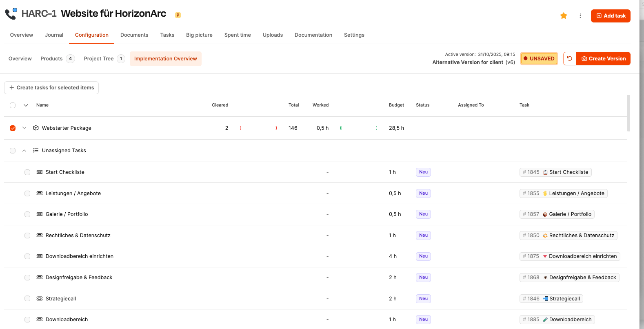644x329 pixels.
Task: Open the three-dot more options menu
Action: (580, 16)
